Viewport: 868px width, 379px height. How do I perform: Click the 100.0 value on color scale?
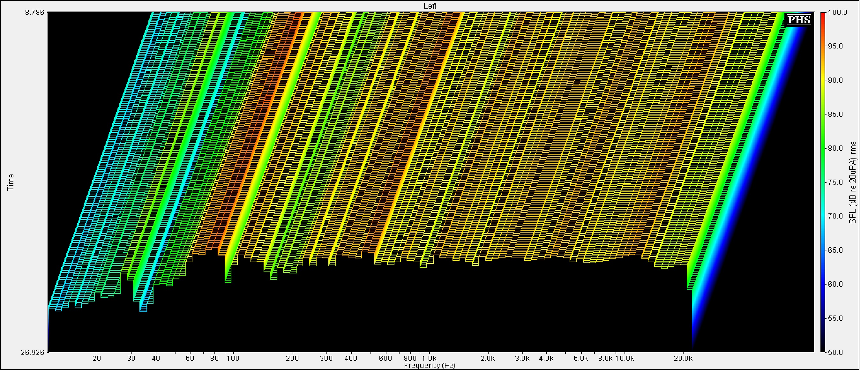point(837,13)
